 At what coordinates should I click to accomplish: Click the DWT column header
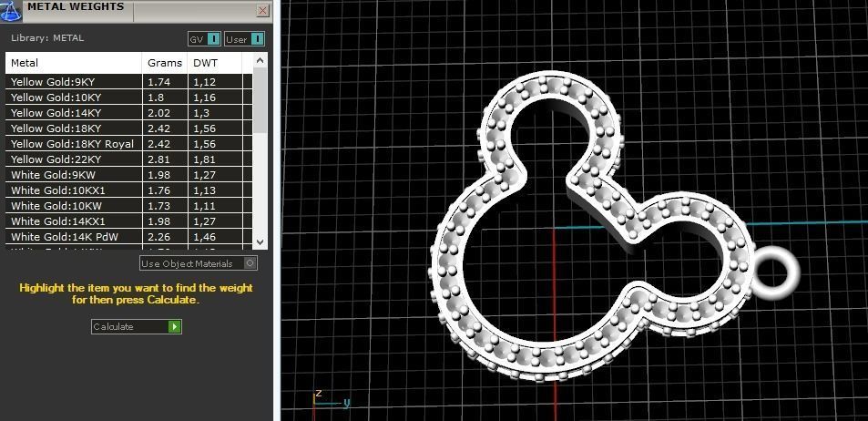215,63
